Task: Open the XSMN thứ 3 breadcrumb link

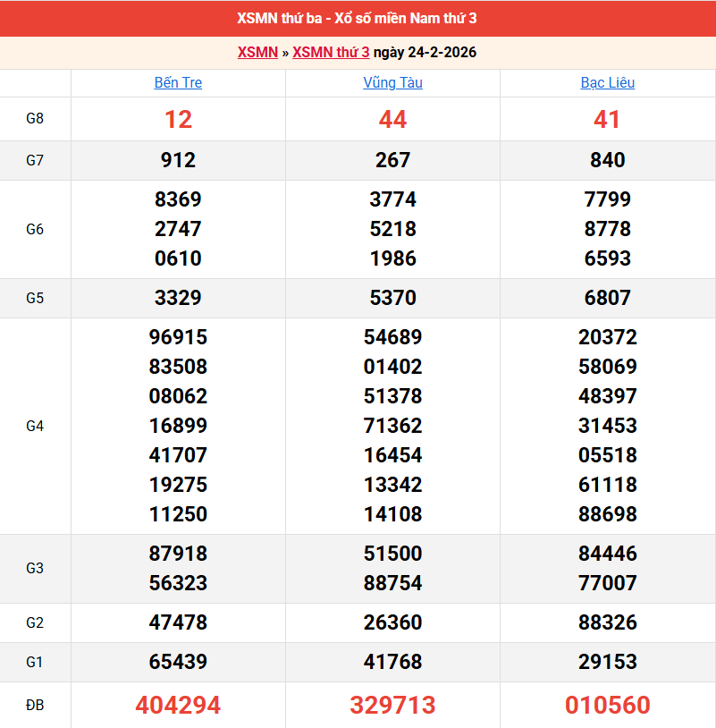Action: tap(331, 53)
